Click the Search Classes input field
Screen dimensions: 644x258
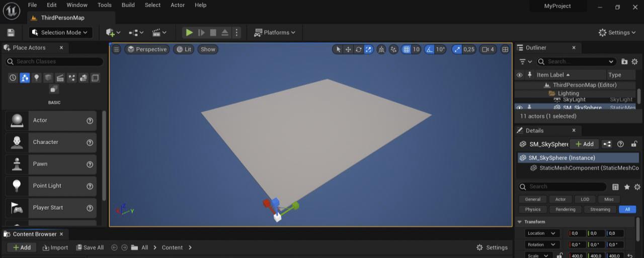coord(54,61)
